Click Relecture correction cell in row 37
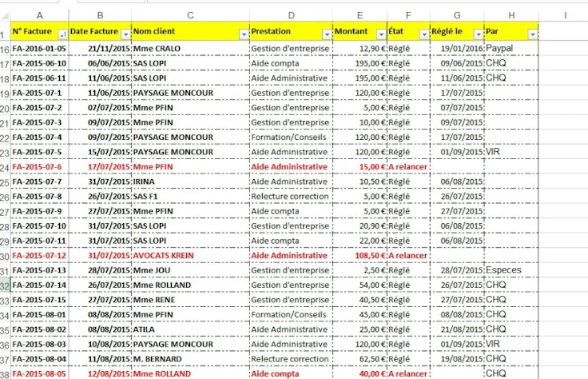 (x=291, y=359)
